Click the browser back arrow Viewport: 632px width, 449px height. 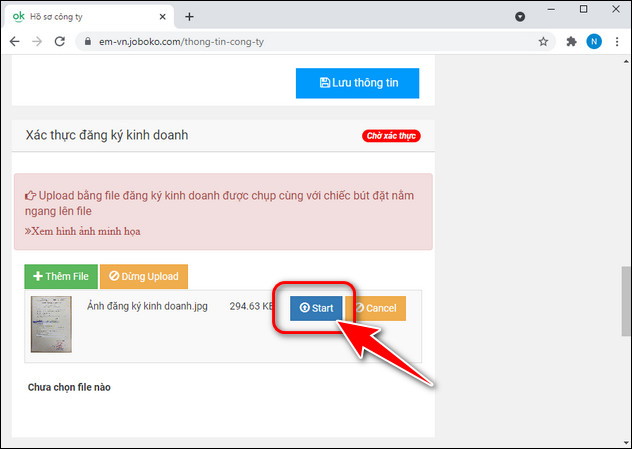coord(14,42)
